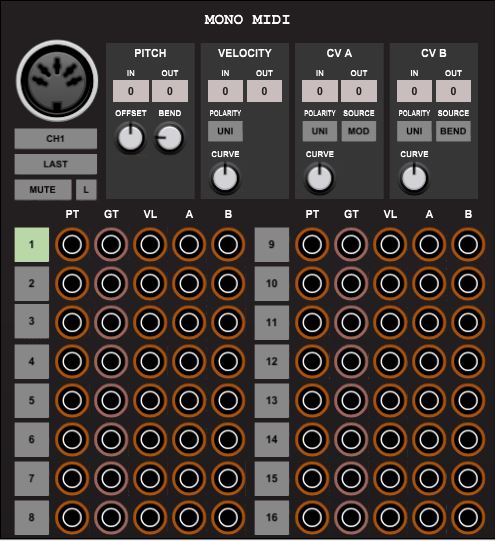Click the B output jack in row 6
Image resolution: width=495 pixels, height=541 pixels.
(228, 440)
